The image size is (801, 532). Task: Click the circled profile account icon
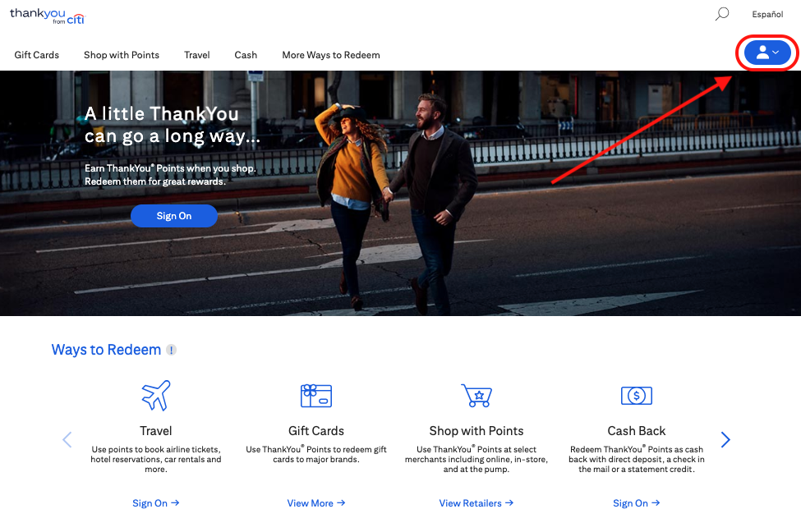pyautogui.click(x=762, y=52)
